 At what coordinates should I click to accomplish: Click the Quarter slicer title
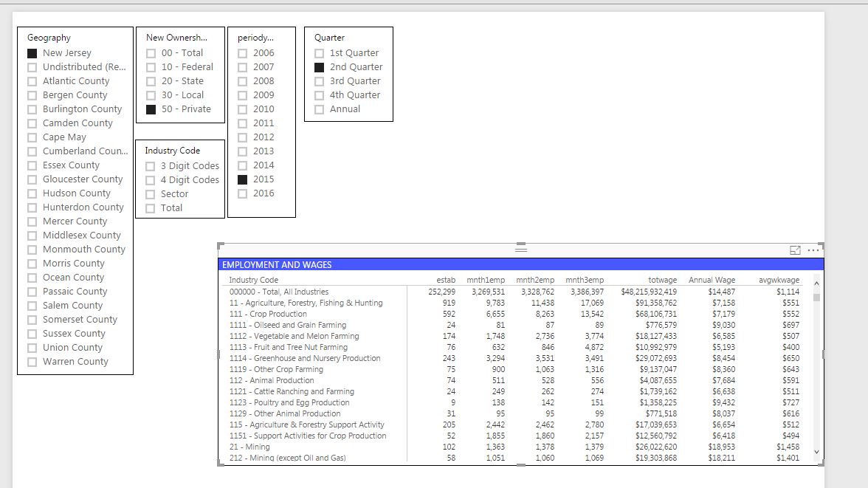(329, 38)
